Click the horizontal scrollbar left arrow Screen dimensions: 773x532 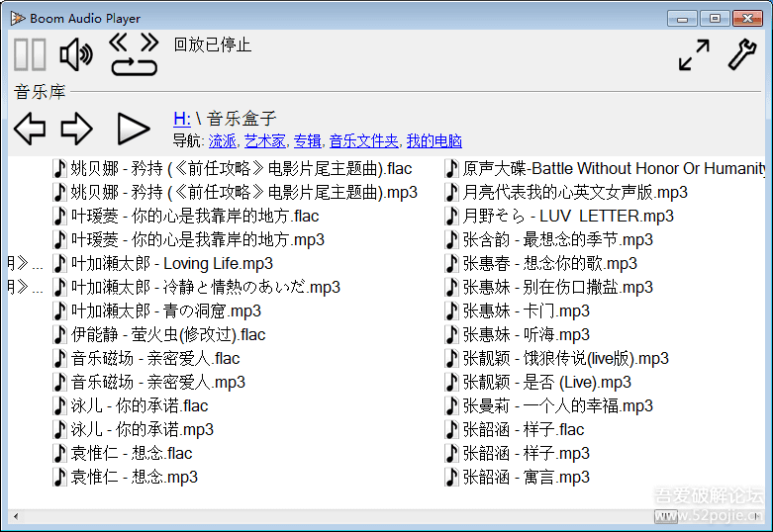(16, 516)
